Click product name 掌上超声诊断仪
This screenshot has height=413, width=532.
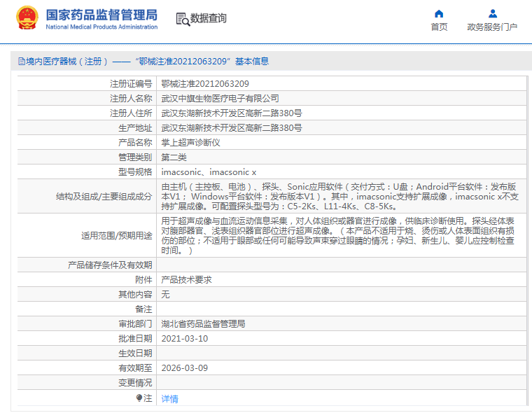(190, 142)
